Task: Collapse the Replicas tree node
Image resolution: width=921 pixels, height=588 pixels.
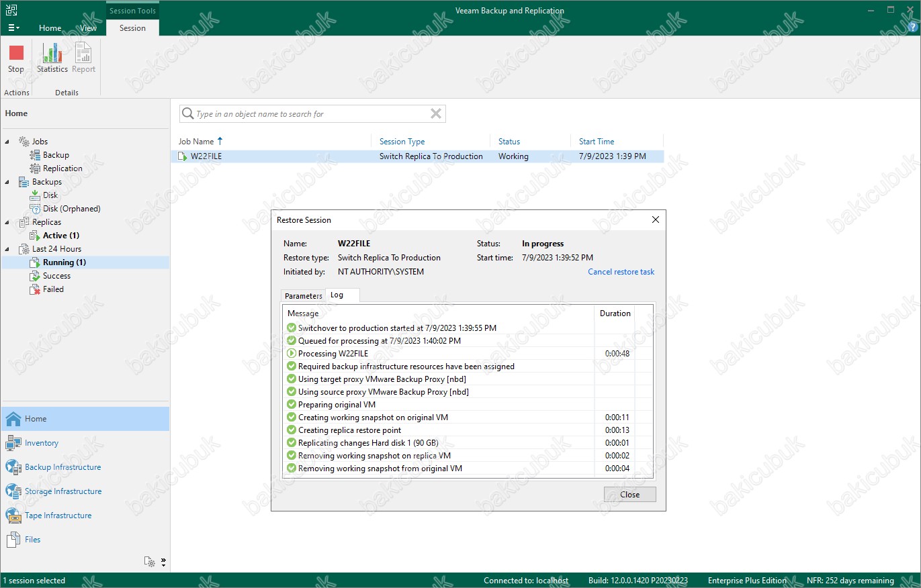Action: pos(7,222)
